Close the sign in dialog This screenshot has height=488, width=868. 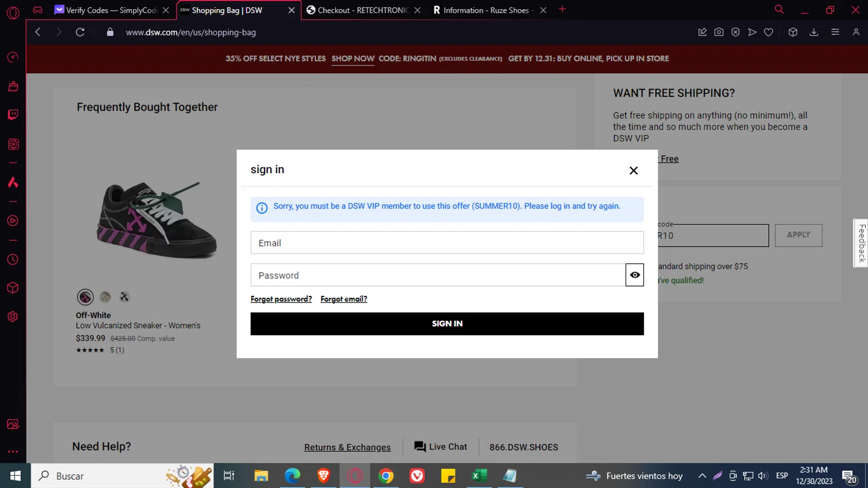pyautogui.click(x=634, y=171)
